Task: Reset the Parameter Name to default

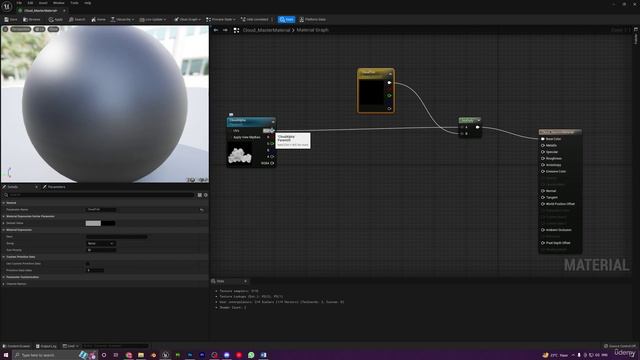Action: click(x=201, y=210)
